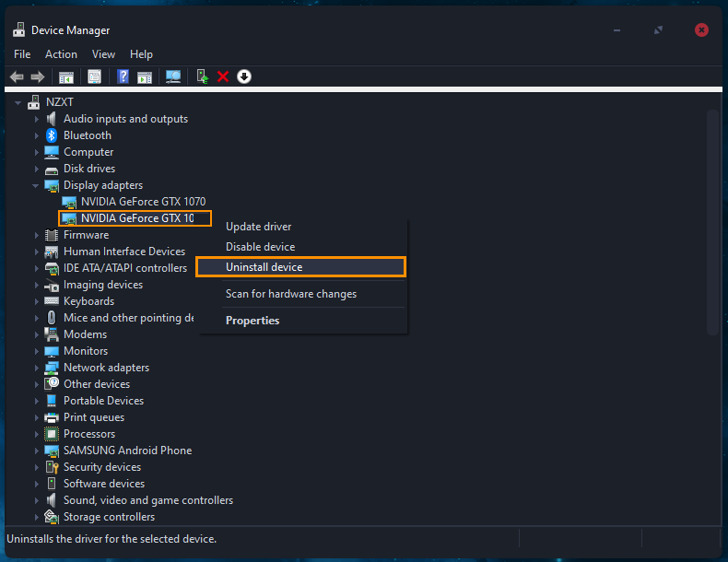This screenshot has width=728, height=562.
Task: Click the vertical scrollbar of device tree
Action: 712,223
